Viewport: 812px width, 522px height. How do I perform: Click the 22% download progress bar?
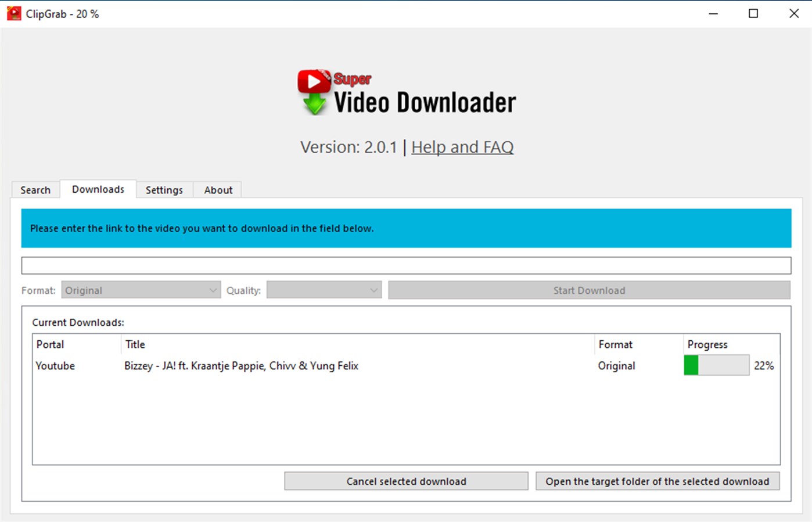[x=717, y=365]
